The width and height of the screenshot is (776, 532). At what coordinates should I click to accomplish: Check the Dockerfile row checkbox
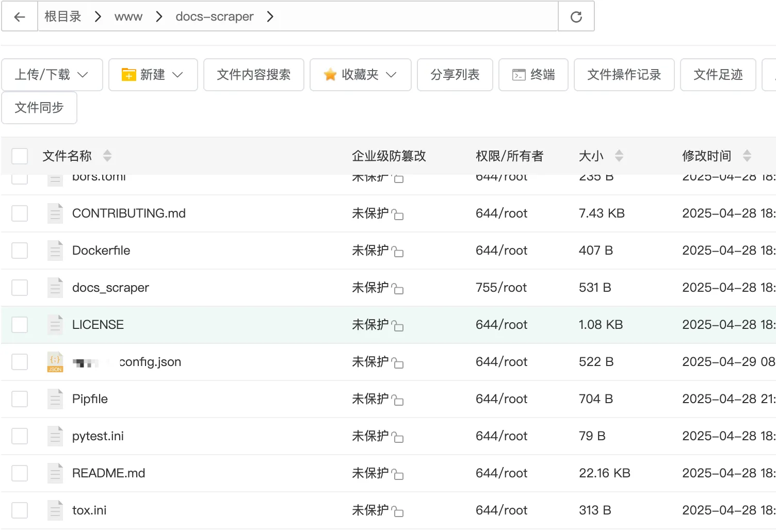coord(20,251)
